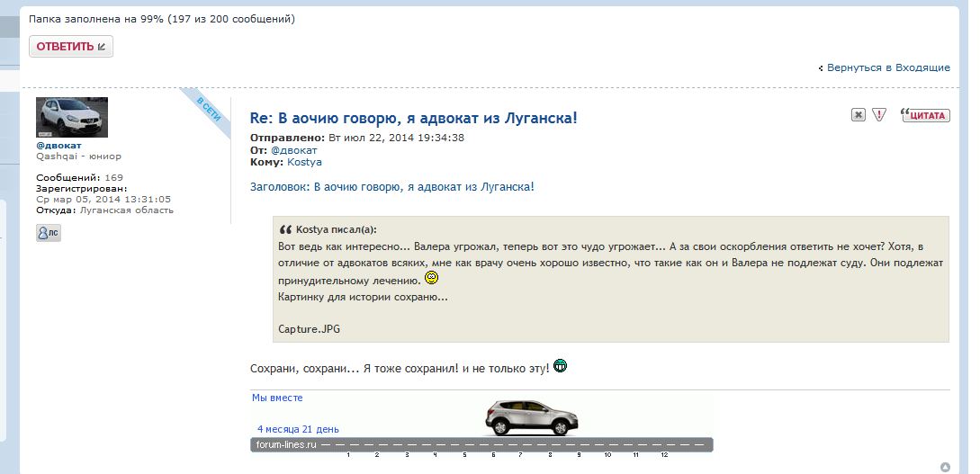Delete message using the X icon
This screenshot has height=474, width=980.
(859, 115)
